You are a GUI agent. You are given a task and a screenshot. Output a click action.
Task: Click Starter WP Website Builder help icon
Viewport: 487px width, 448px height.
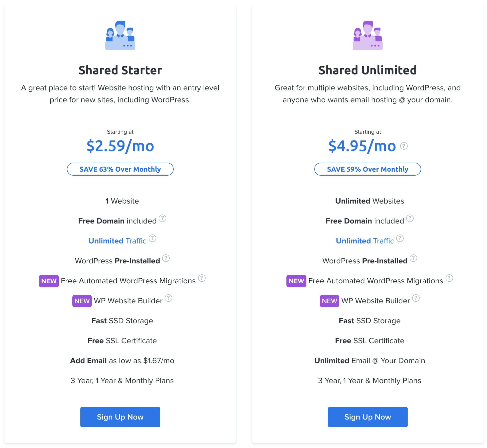(168, 298)
